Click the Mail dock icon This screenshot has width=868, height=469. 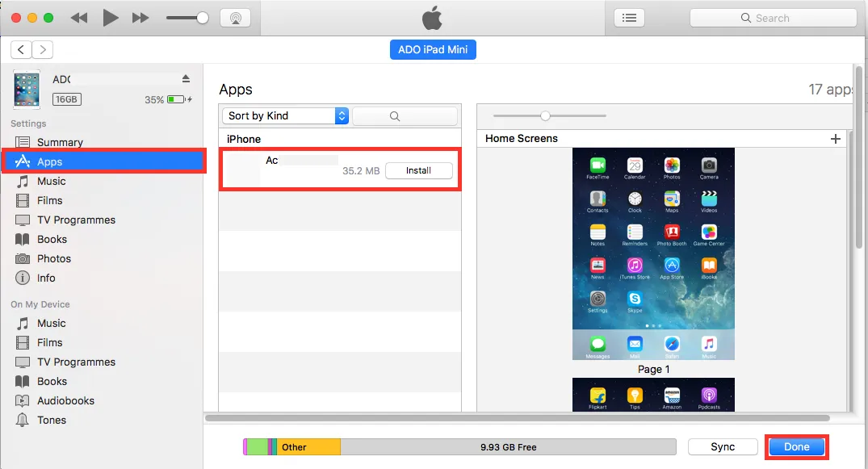(x=635, y=344)
